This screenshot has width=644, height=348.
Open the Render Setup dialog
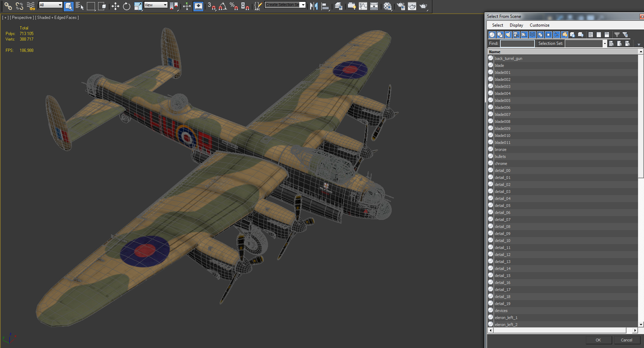(x=401, y=6)
